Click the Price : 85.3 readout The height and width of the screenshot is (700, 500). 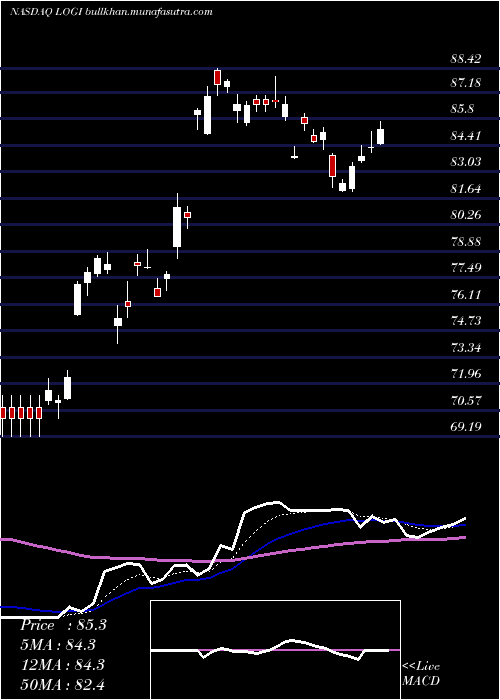point(63,625)
